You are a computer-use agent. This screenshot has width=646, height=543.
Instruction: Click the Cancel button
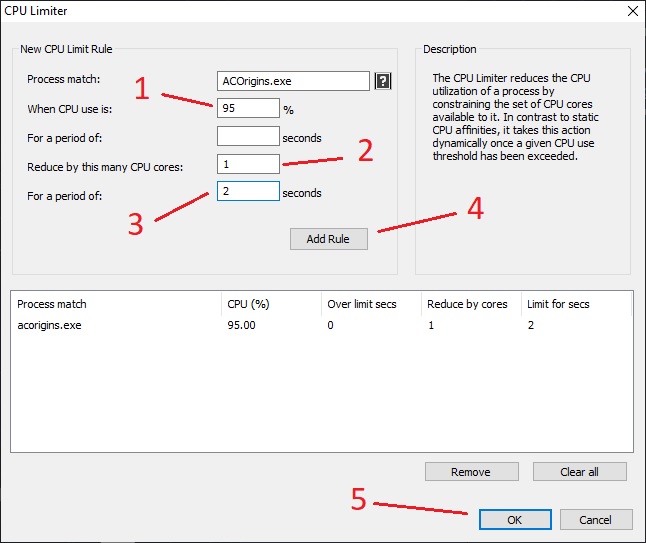[x=595, y=520]
